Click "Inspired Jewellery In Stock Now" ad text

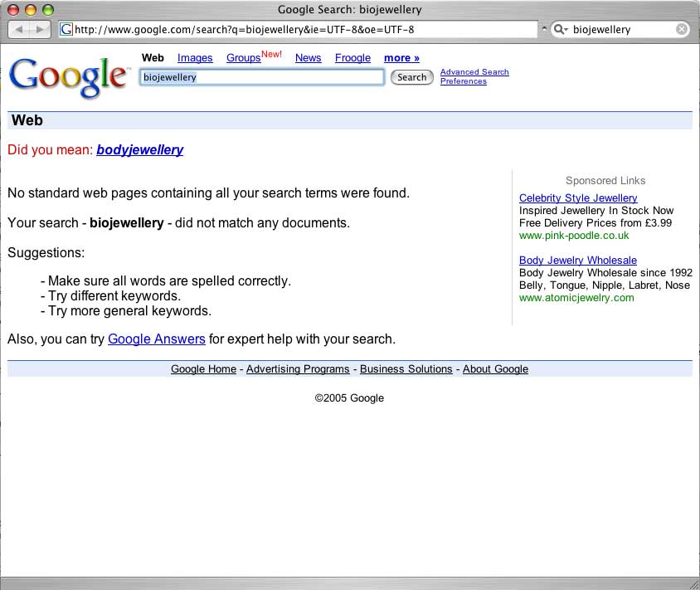pyautogui.click(x=596, y=211)
